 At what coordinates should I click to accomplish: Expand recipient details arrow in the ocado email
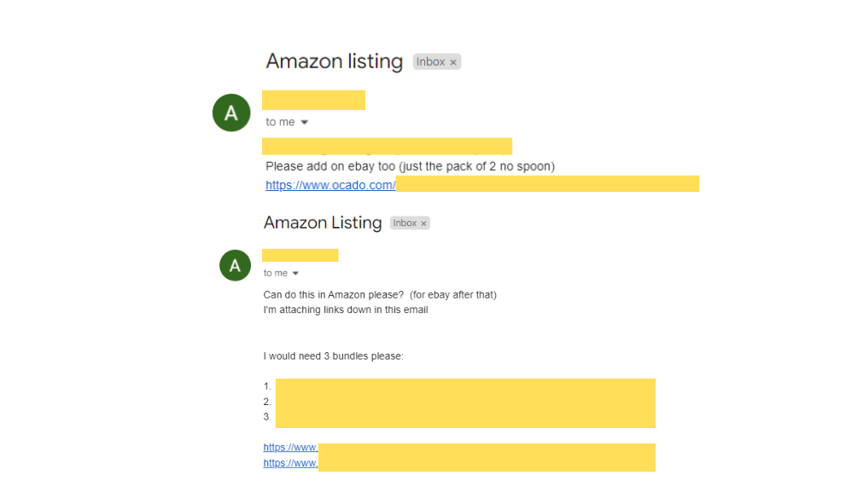pos(305,123)
